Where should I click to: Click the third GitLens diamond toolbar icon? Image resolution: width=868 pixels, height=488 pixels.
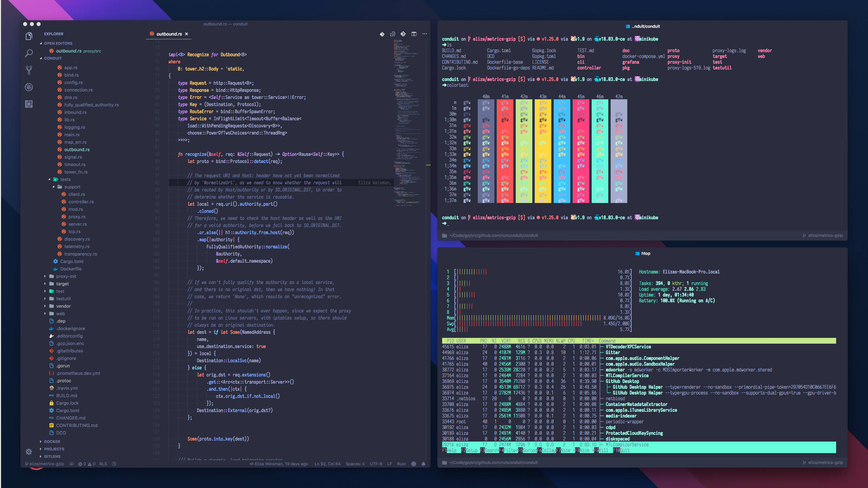pos(403,34)
